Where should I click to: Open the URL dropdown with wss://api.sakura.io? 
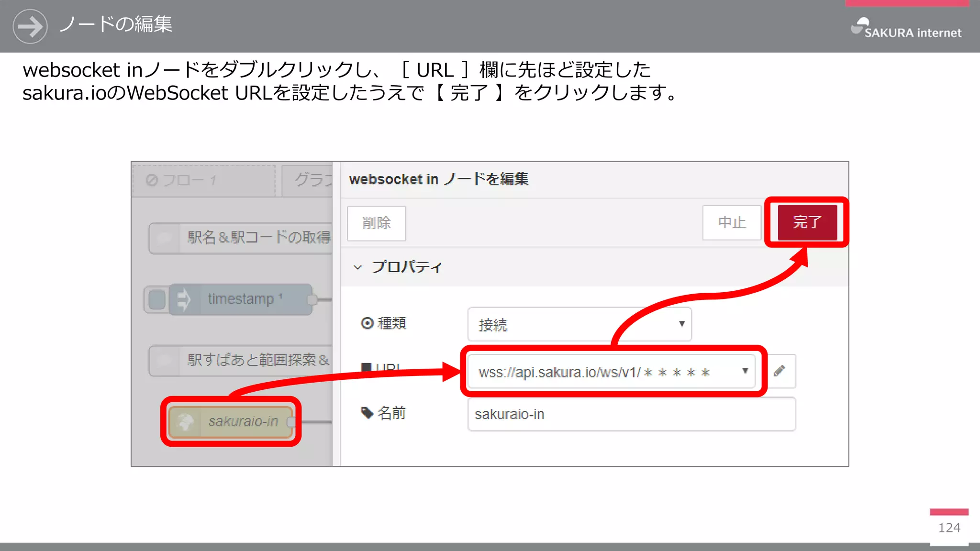[611, 372]
